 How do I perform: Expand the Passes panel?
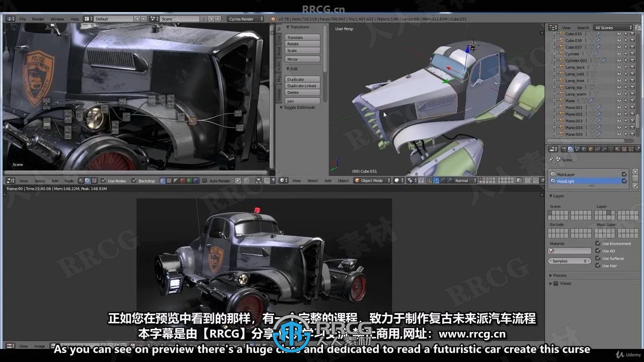[551, 276]
